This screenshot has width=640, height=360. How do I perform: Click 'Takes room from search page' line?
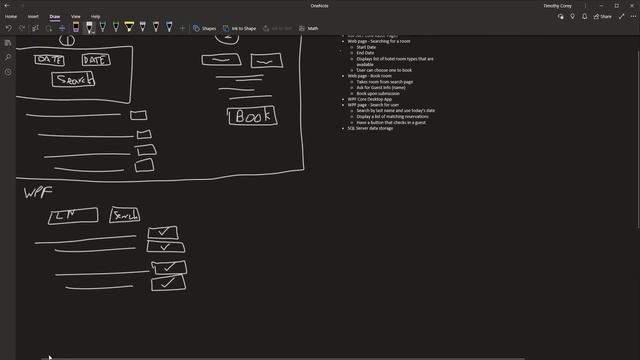point(384,82)
